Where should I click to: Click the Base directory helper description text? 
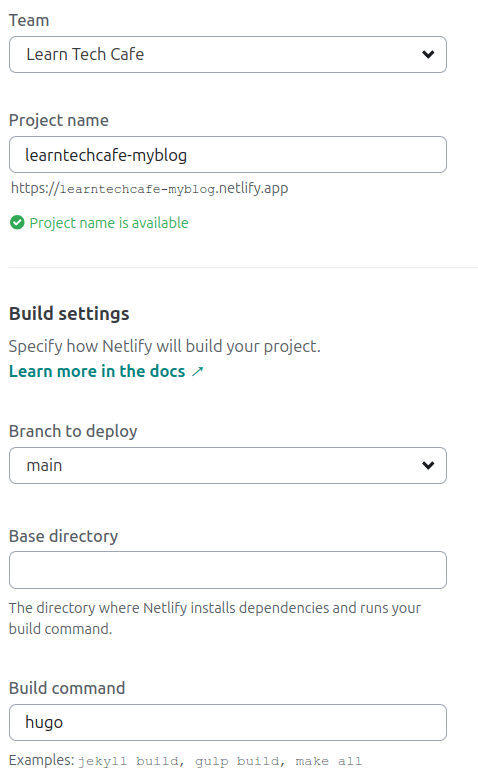click(x=215, y=618)
